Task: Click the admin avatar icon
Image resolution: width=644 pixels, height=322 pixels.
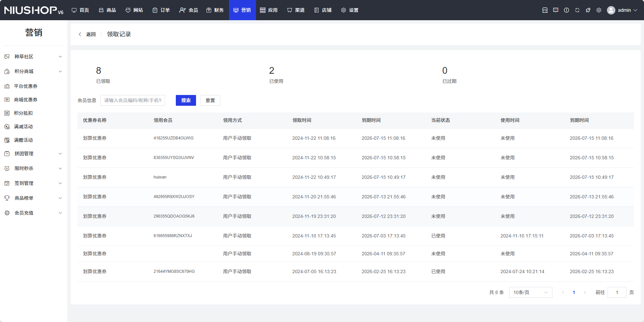Action: [x=611, y=10]
